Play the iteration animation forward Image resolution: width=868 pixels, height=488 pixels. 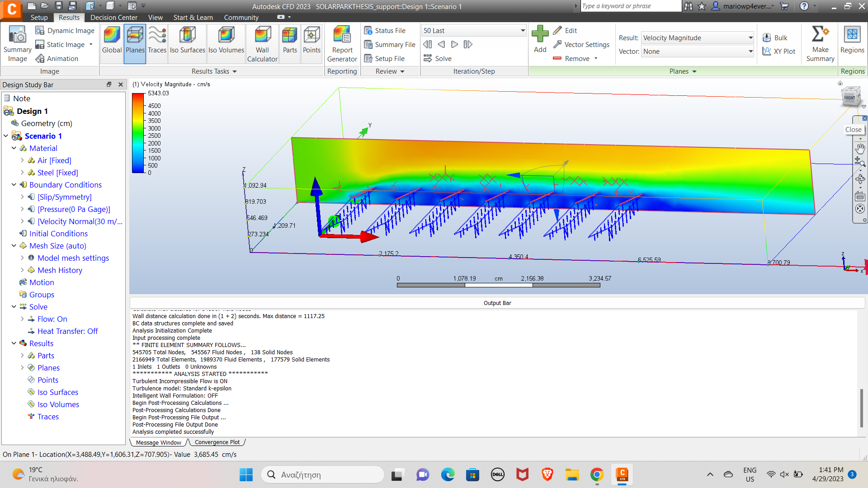[454, 44]
